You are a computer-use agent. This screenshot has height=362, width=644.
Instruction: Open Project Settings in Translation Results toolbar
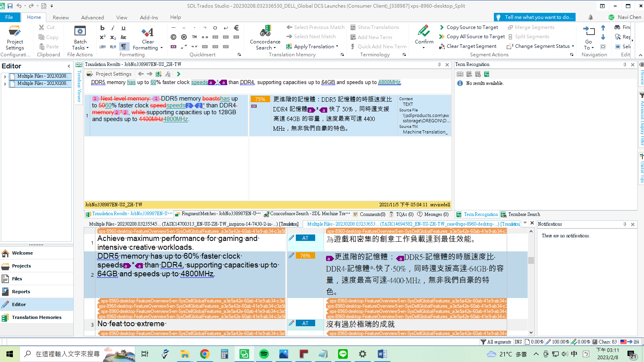click(x=109, y=74)
